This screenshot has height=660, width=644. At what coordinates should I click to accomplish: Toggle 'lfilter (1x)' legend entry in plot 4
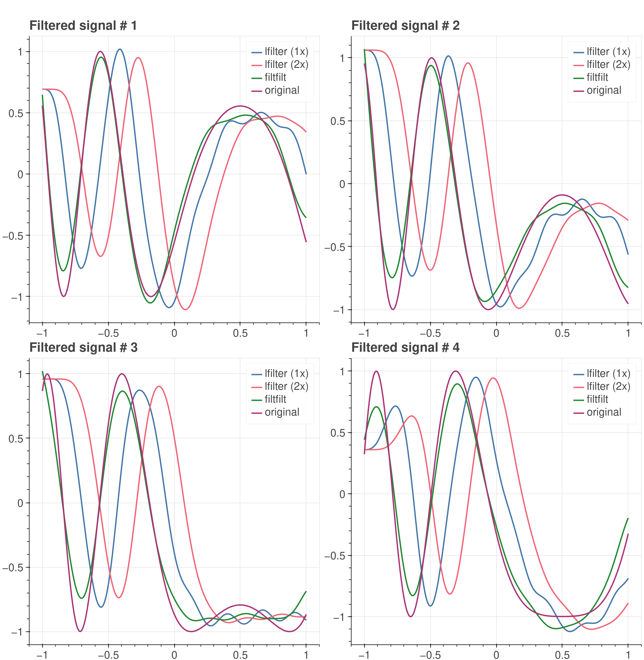pyautogui.click(x=602, y=374)
